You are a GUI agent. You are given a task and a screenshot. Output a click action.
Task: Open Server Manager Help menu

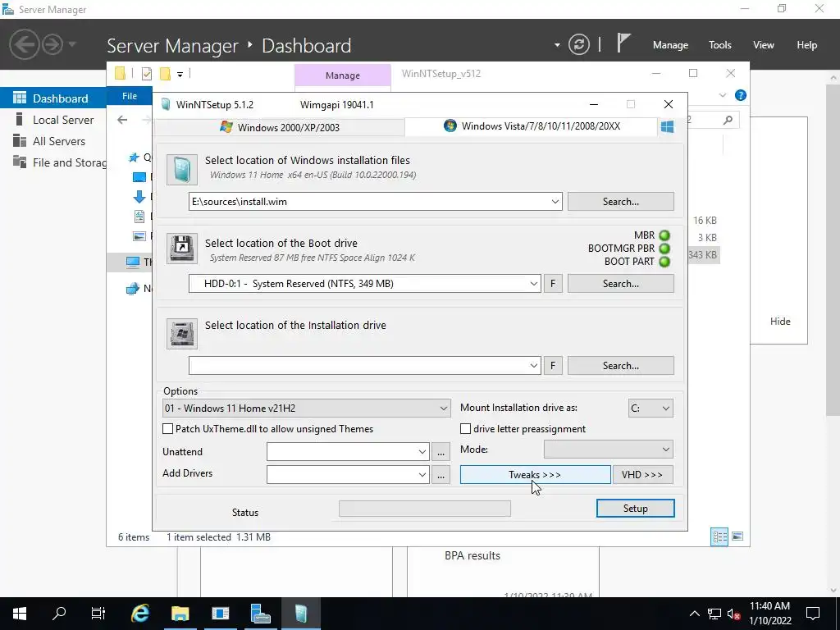807,45
